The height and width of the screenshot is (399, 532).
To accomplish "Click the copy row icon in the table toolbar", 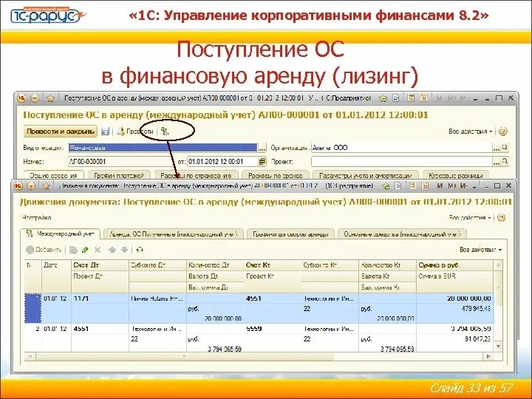I will pos(73,250).
